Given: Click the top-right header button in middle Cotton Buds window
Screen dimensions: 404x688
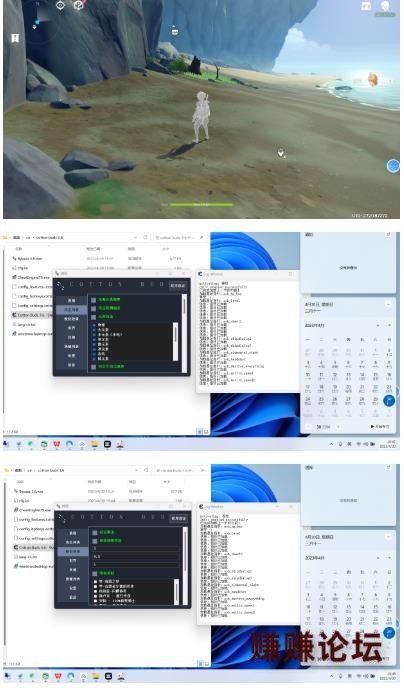Looking at the screenshot, I should (x=178, y=285).
